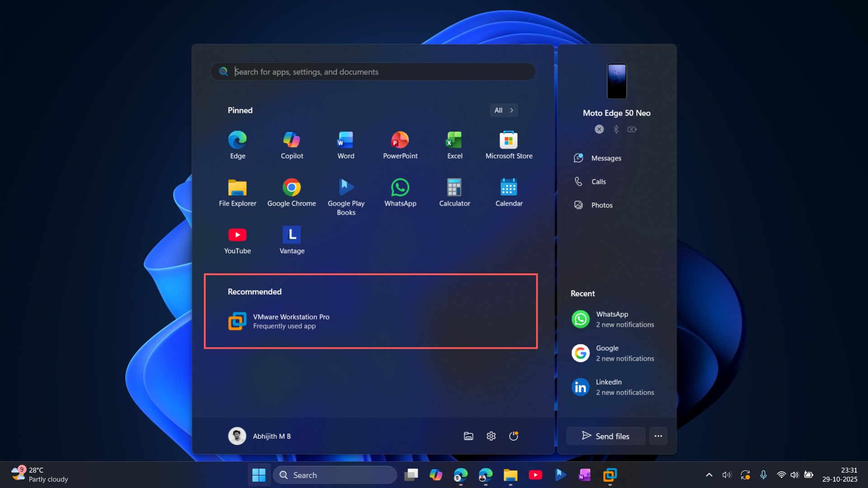
Task: Mute the microphone in the system tray
Action: coord(764,475)
